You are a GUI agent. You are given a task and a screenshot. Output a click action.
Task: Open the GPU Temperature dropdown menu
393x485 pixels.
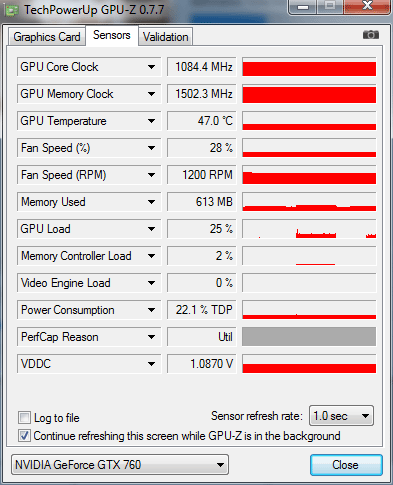151,121
